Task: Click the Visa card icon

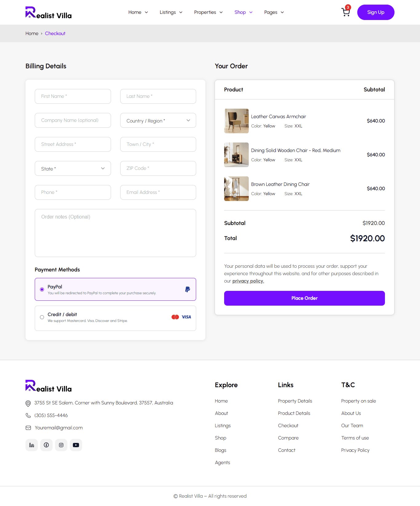Action: pyautogui.click(x=186, y=317)
